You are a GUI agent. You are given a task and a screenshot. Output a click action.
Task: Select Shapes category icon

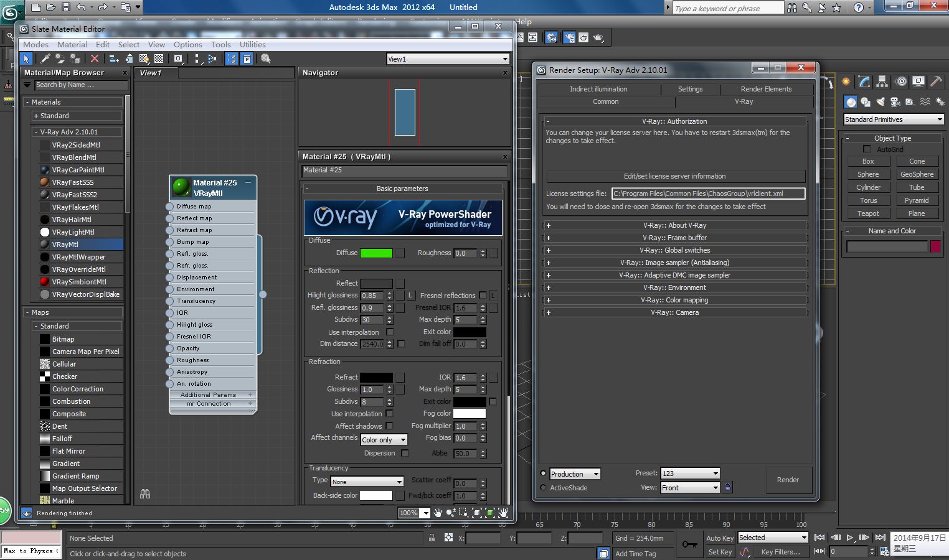(x=866, y=101)
